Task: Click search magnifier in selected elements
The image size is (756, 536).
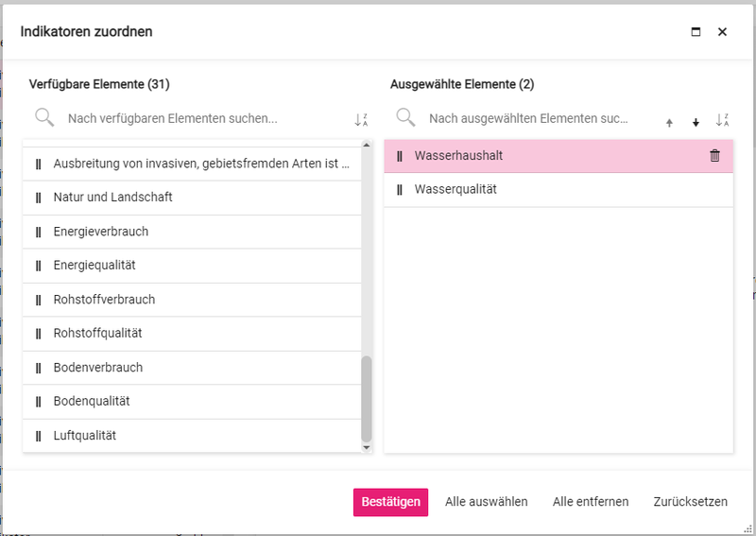Action: tap(405, 117)
